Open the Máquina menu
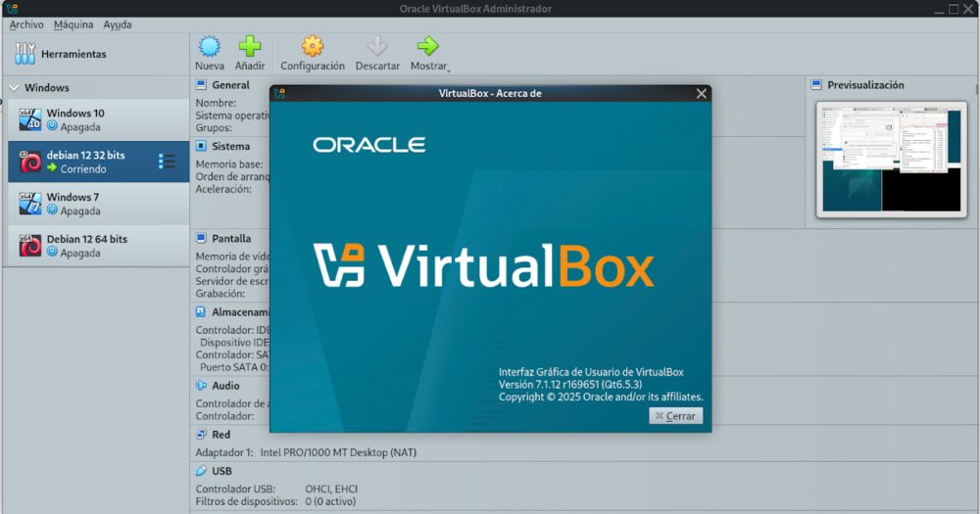Screen dimensions: 980x514 click(73, 24)
